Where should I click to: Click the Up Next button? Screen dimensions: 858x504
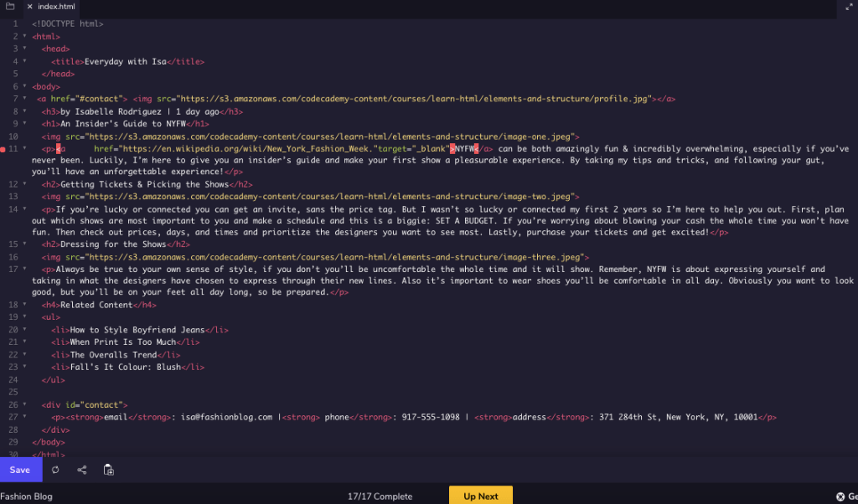(x=480, y=496)
